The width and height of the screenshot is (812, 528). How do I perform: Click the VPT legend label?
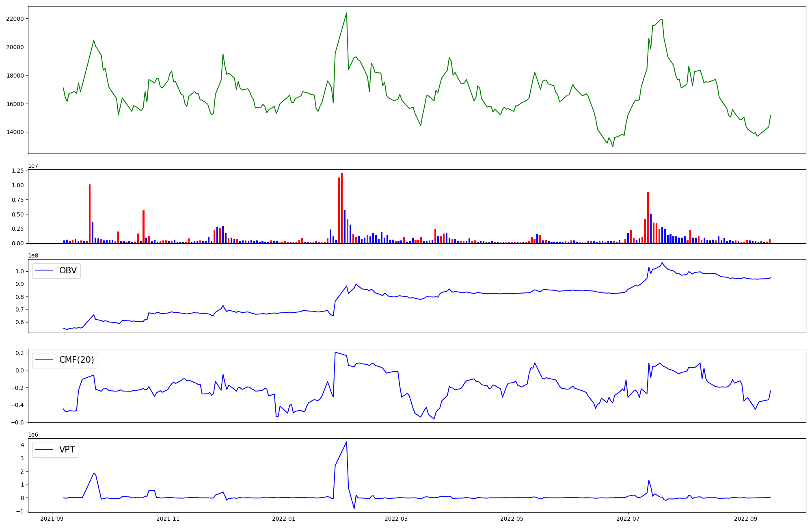point(67,450)
